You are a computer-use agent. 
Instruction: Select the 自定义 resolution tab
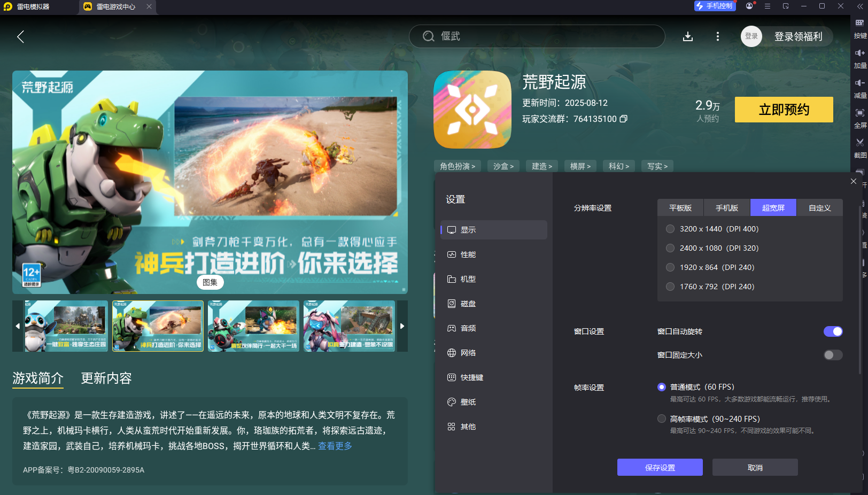(x=820, y=208)
